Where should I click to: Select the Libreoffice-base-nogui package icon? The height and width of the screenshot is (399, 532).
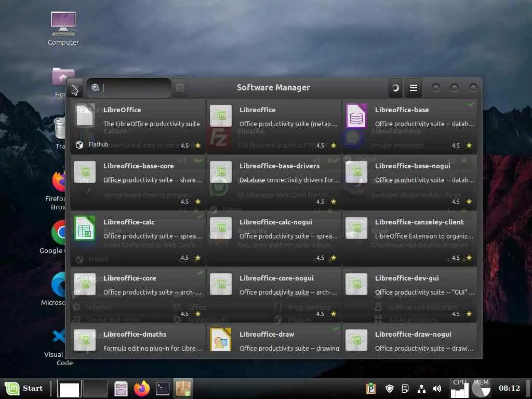coord(356,172)
